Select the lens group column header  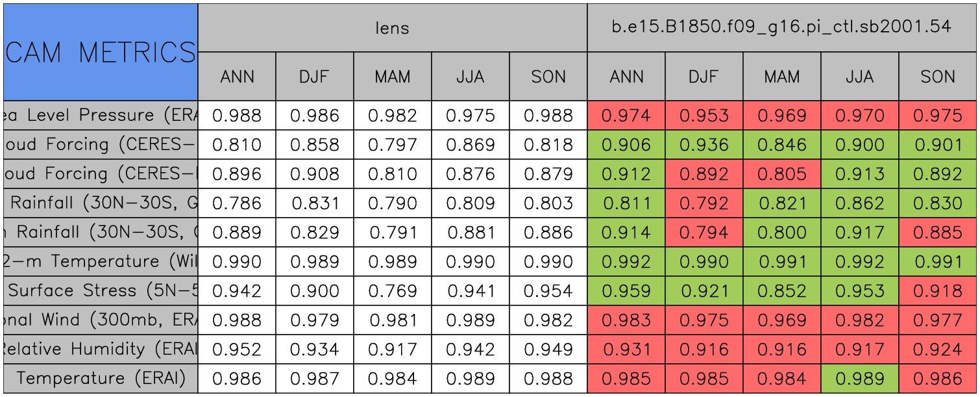392,28
